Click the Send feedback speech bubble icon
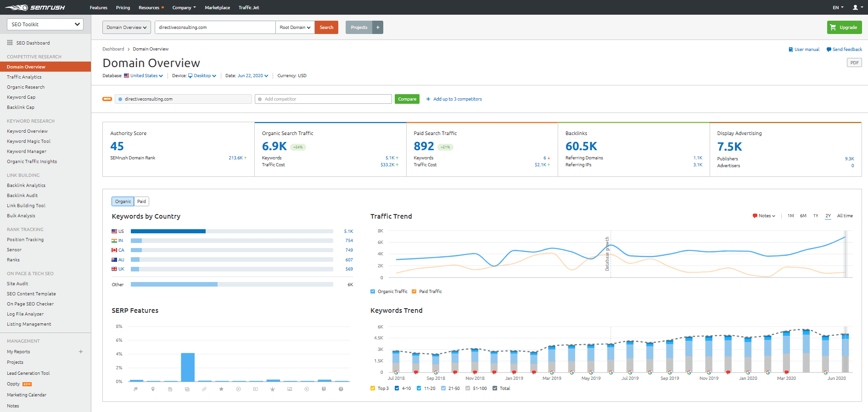 [x=829, y=50]
